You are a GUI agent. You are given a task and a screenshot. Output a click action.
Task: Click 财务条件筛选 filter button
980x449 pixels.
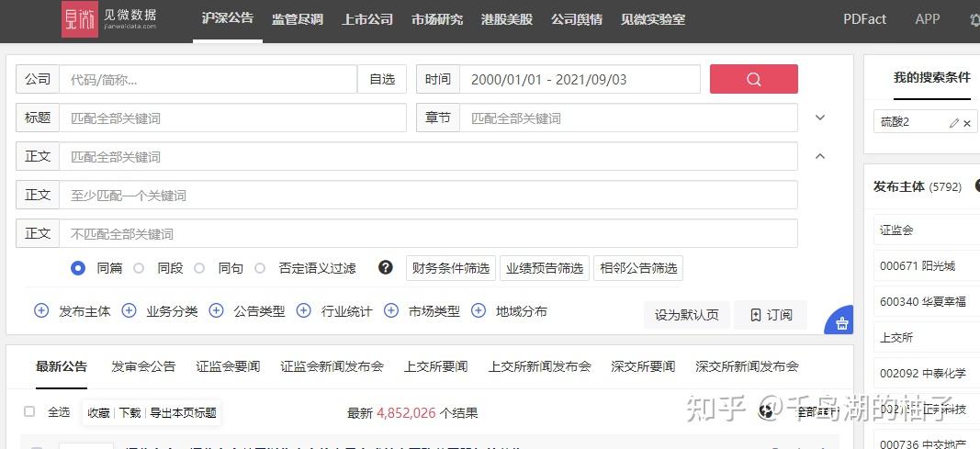(x=451, y=268)
